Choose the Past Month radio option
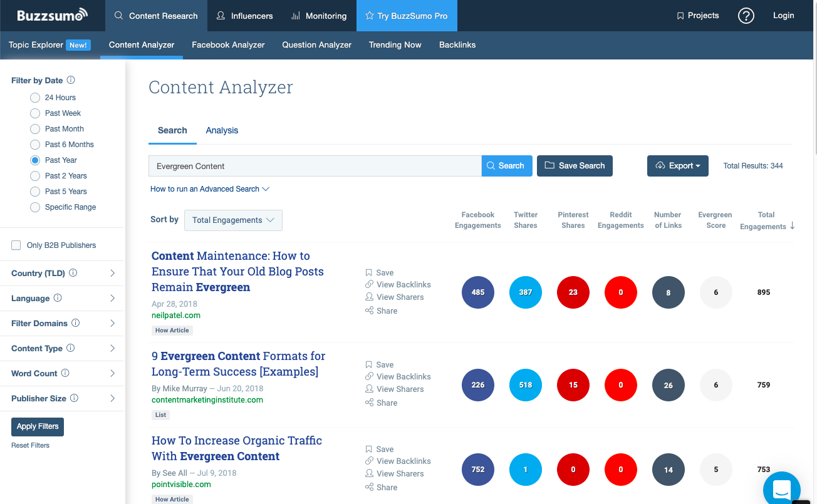This screenshot has height=504, width=817. [35, 129]
